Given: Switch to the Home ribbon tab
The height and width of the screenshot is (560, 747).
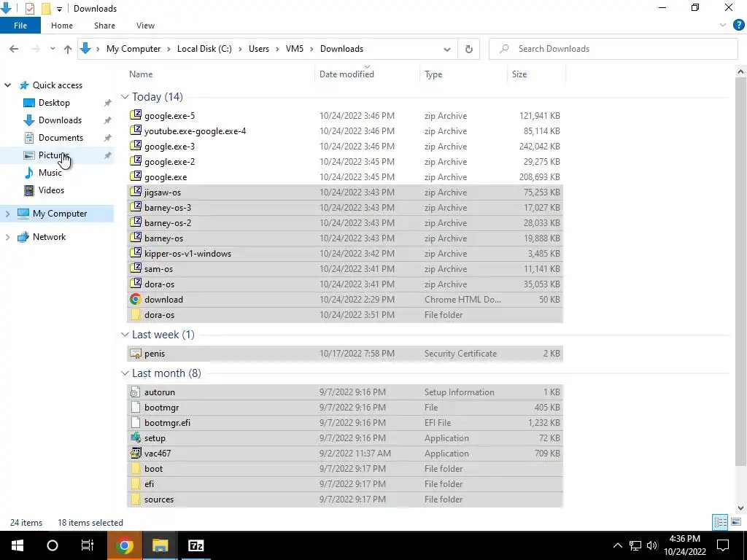Looking at the screenshot, I should [x=62, y=26].
